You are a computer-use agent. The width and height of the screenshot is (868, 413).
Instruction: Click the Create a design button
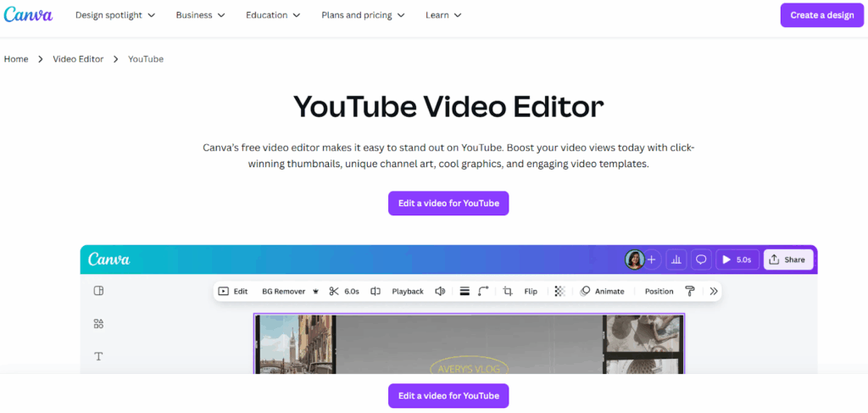coord(821,15)
